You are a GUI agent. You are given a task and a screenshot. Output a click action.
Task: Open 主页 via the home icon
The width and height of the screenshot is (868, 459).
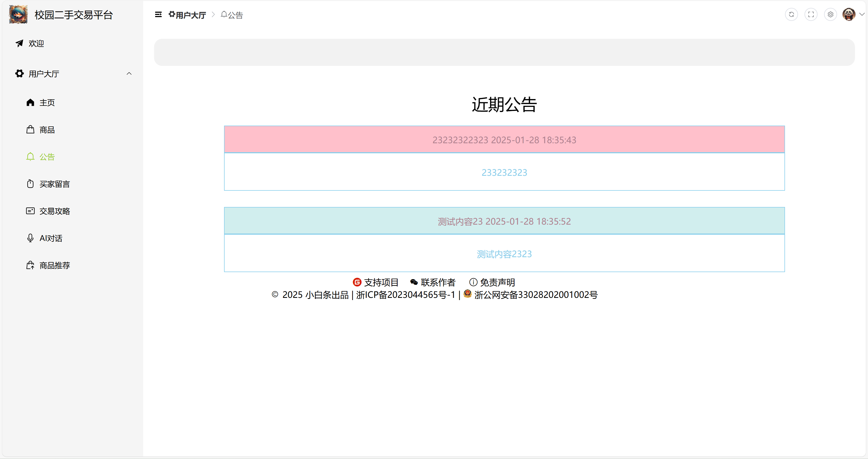[x=30, y=103]
